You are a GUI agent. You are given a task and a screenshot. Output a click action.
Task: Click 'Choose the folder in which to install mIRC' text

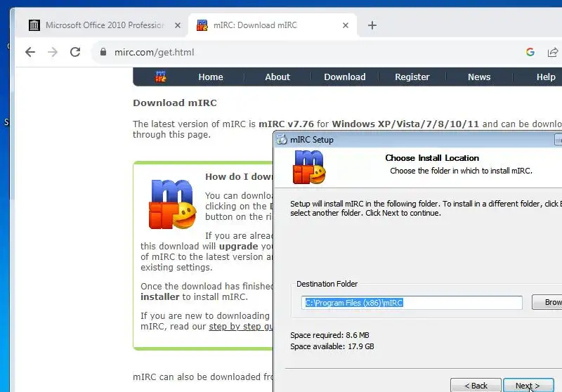pos(461,171)
